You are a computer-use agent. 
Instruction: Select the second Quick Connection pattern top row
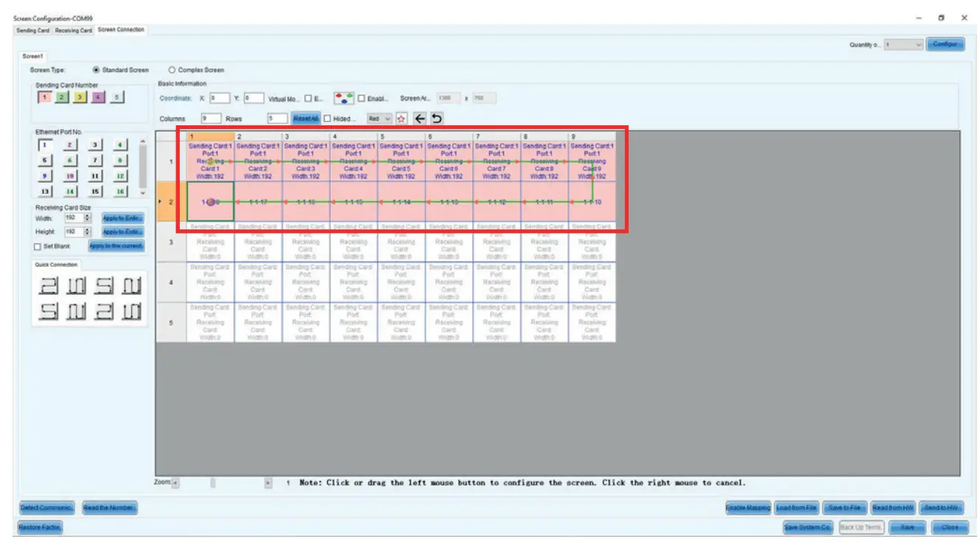coord(76,285)
